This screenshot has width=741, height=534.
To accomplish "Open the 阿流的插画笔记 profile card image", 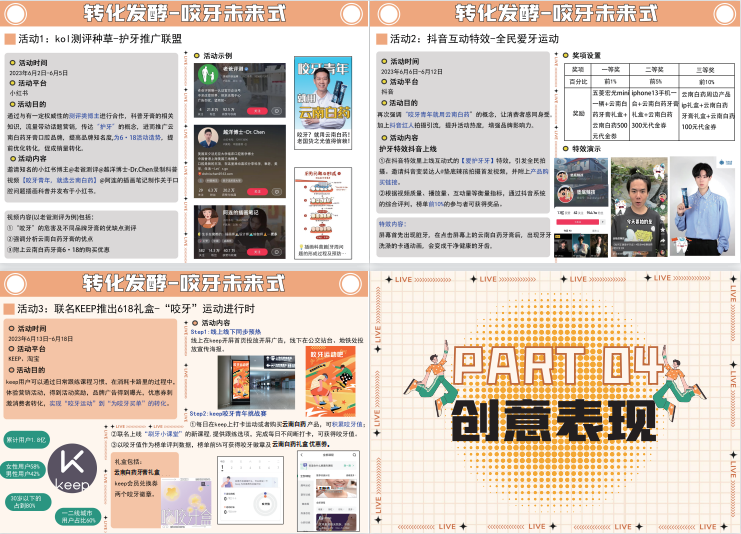I will [240, 232].
